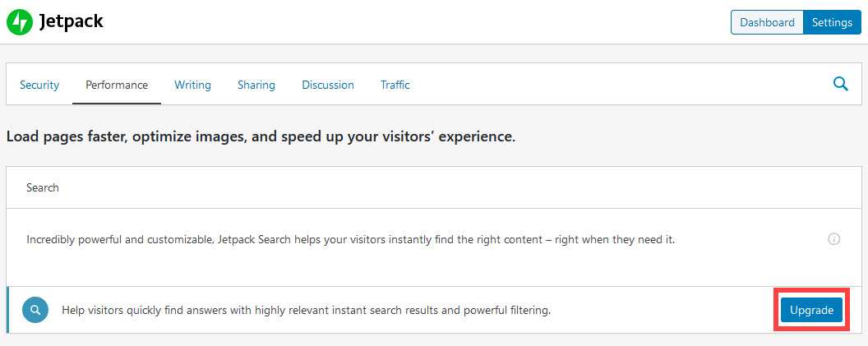Click the vertical blue left edge of the upgrade banner
Viewport: 868px width, 346px height.
[8, 311]
